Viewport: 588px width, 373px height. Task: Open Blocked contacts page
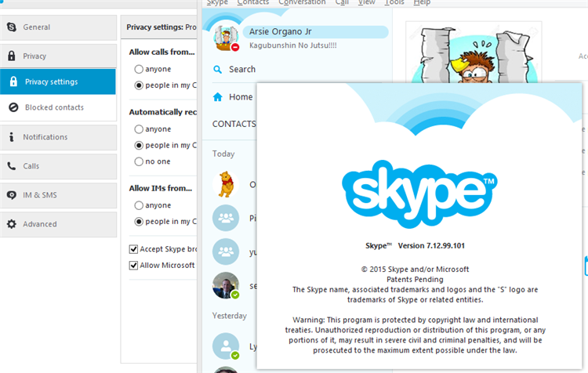click(58, 107)
